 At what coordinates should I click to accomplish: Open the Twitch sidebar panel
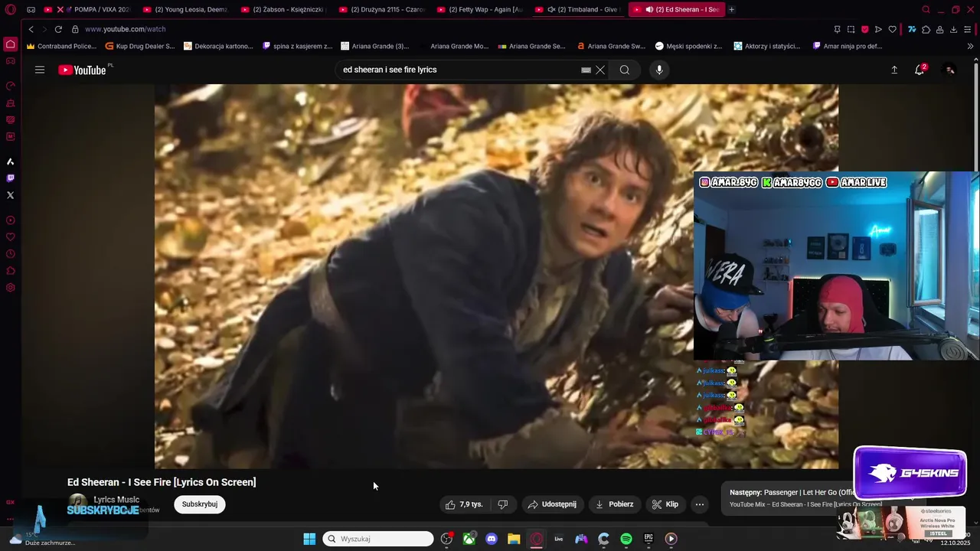coord(10,178)
